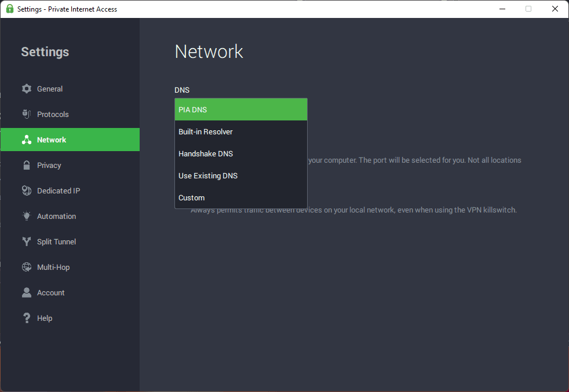Choose Custom DNS option
The width and height of the screenshot is (569, 392).
tap(240, 197)
